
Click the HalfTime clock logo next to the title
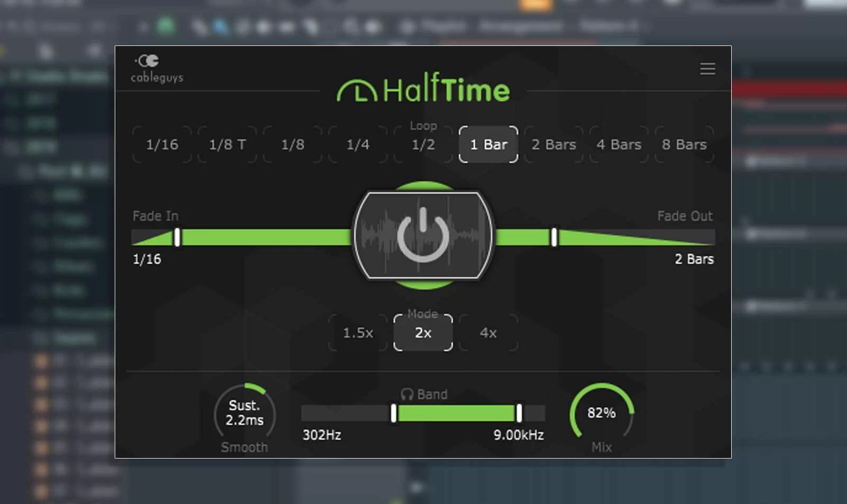[355, 89]
